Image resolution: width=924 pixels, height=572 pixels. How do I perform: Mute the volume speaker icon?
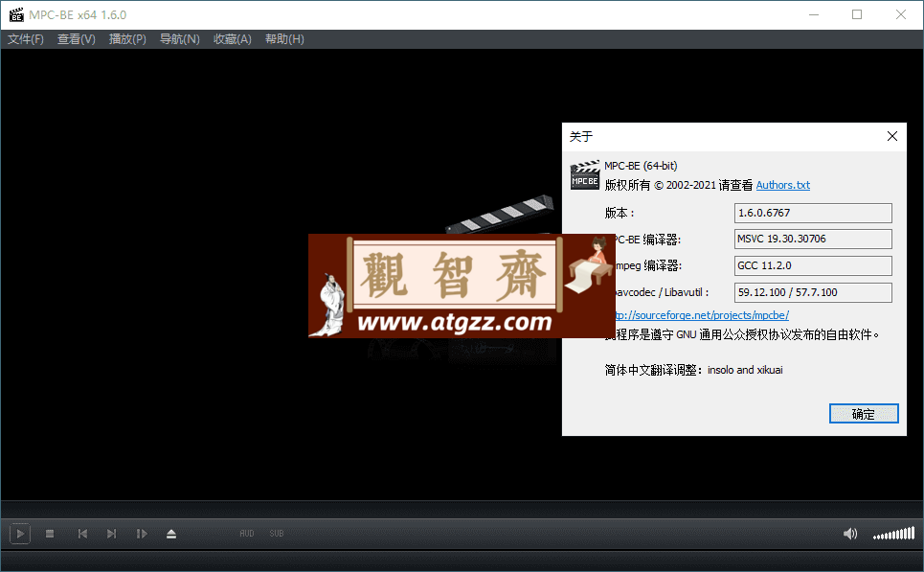pos(849,534)
